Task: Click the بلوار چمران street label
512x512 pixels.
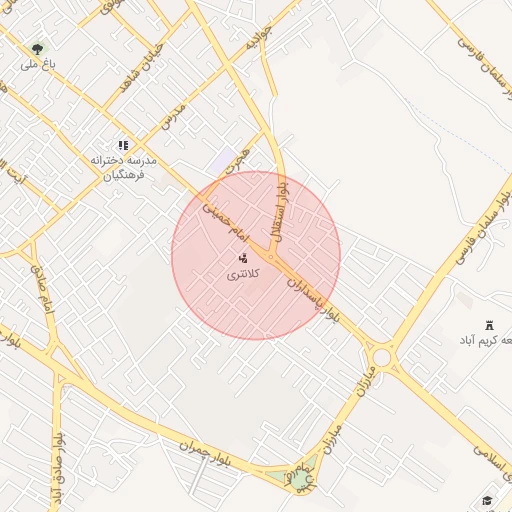Action: point(204,455)
